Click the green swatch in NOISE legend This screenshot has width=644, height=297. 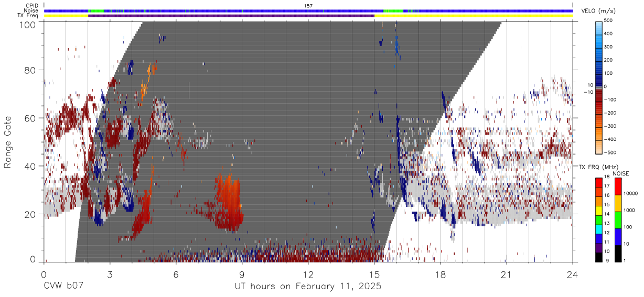[x=618, y=220]
